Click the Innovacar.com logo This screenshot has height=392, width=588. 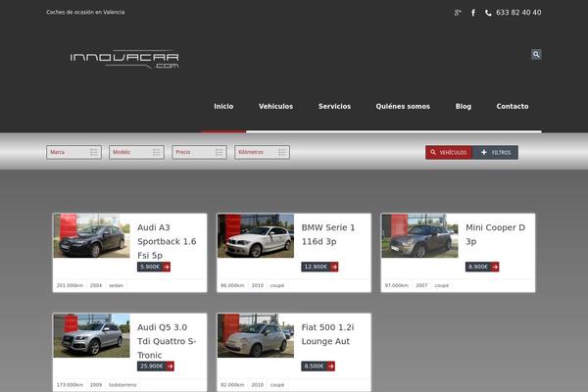point(124,59)
